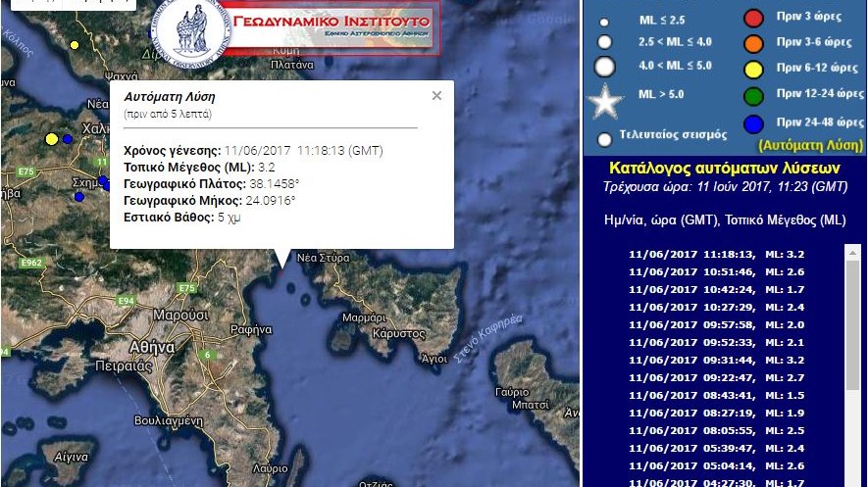Screen dimensions: 868x487
Task: Select catalog entry 10:42:24 ML: 1.7
Action: click(x=716, y=290)
